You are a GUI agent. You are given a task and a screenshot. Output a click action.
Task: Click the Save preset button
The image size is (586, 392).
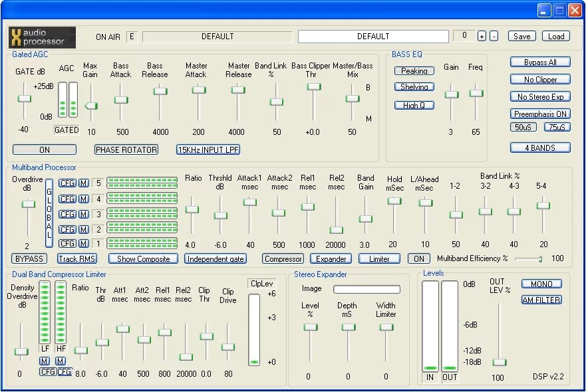[x=521, y=37]
